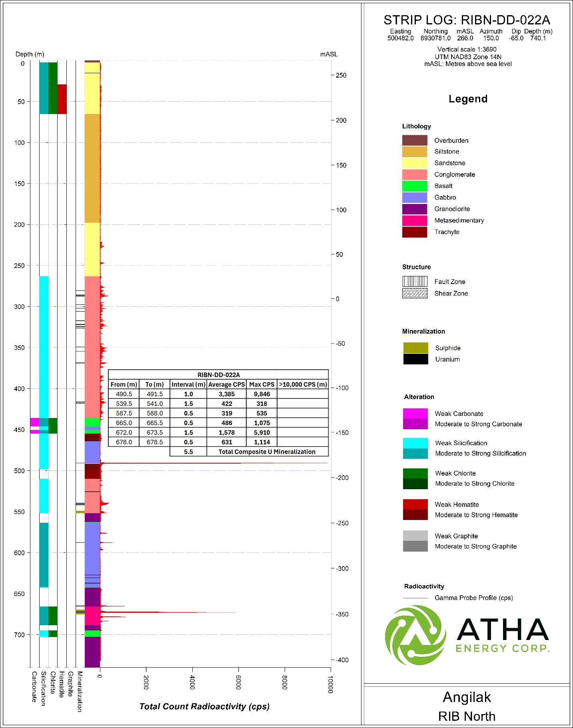The height and width of the screenshot is (728, 573).
Task: Pick the Moderate to Strong Graphite swatch
Action: pos(415,546)
